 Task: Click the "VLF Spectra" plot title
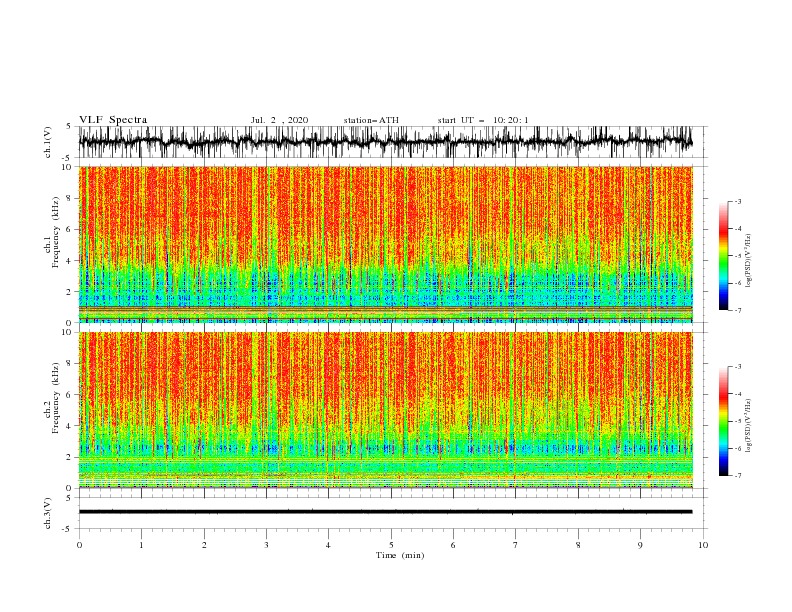point(113,120)
